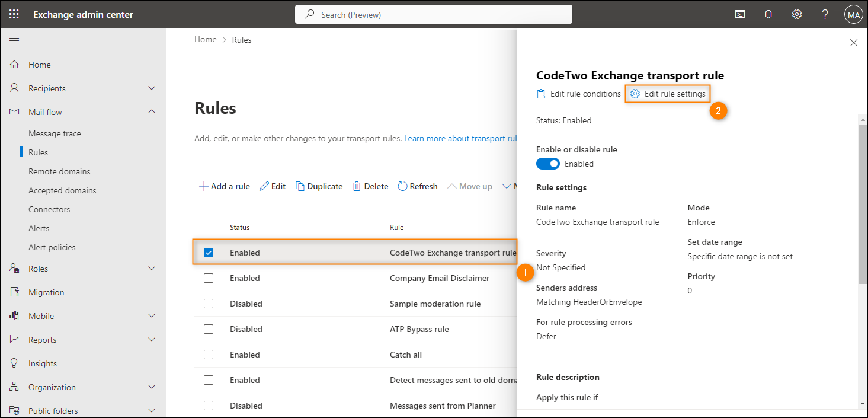Click the Migration icon in sidebar
Image resolution: width=868 pixels, height=418 pixels.
14,292
